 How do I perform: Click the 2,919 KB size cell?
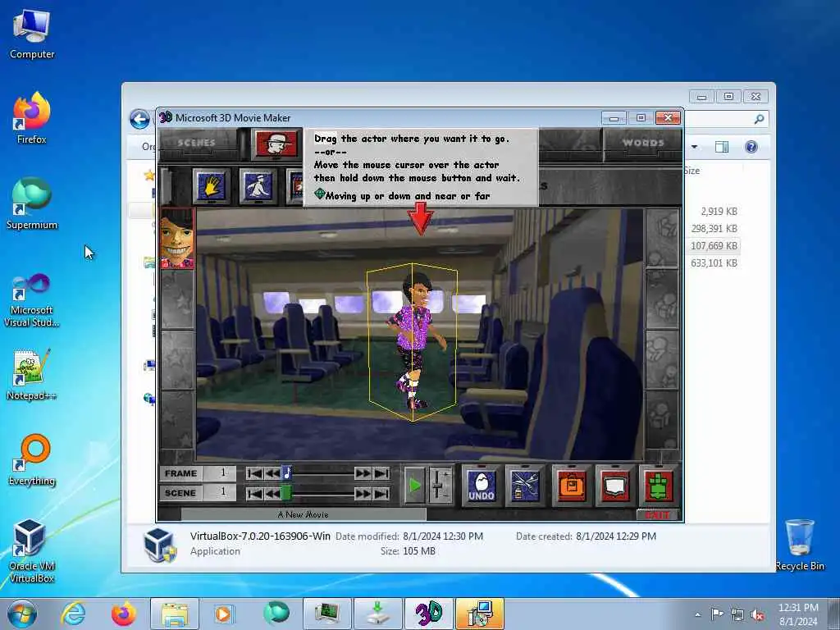pos(719,212)
